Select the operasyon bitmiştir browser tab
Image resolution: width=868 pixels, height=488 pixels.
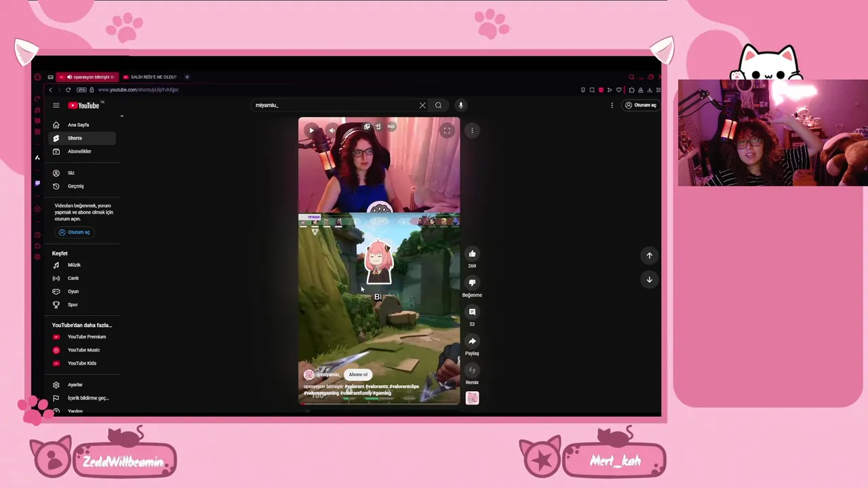coord(87,77)
